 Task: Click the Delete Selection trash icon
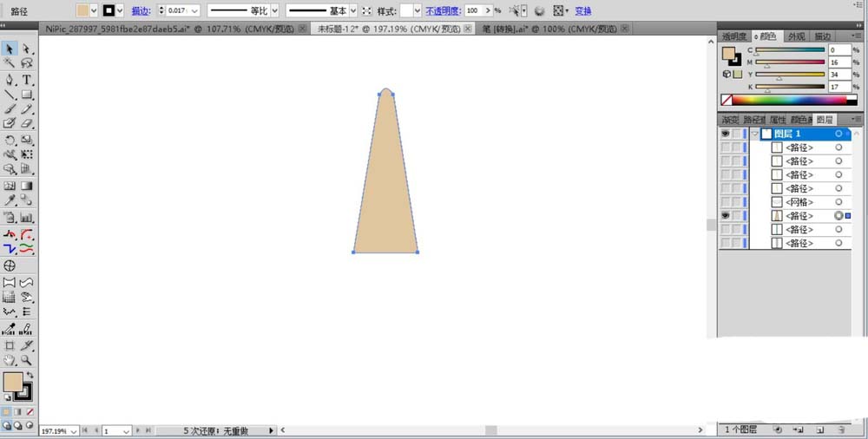pos(841,429)
